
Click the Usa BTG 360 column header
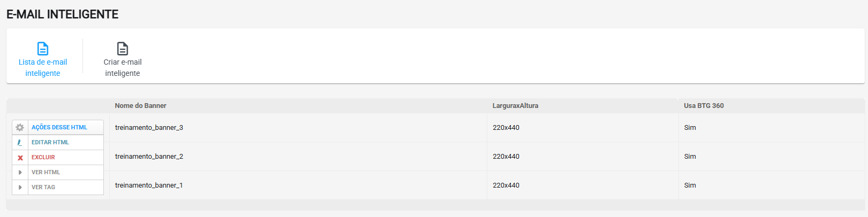pyautogui.click(x=704, y=106)
